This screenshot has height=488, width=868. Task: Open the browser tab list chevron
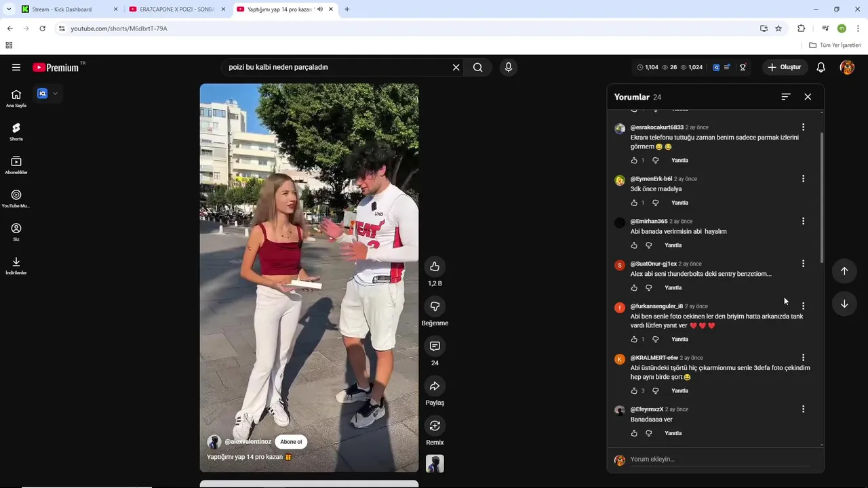9,9
